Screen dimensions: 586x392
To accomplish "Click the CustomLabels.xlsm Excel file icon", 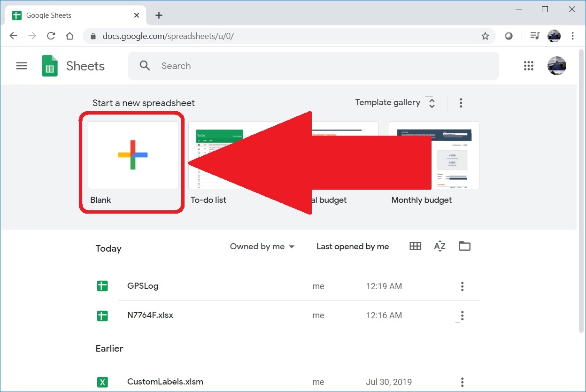I will coord(102,382).
